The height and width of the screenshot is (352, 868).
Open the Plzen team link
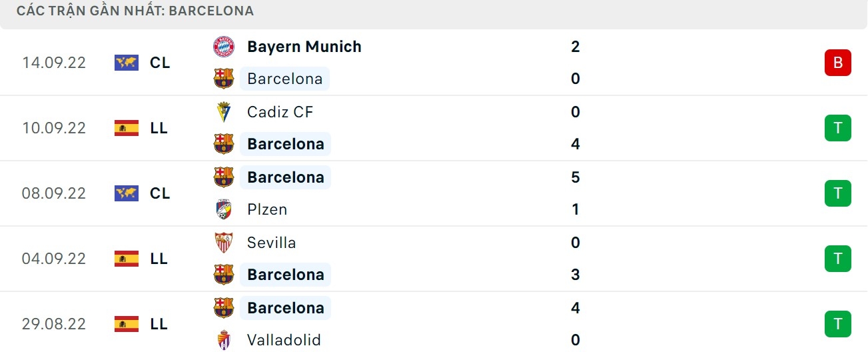tap(267, 209)
